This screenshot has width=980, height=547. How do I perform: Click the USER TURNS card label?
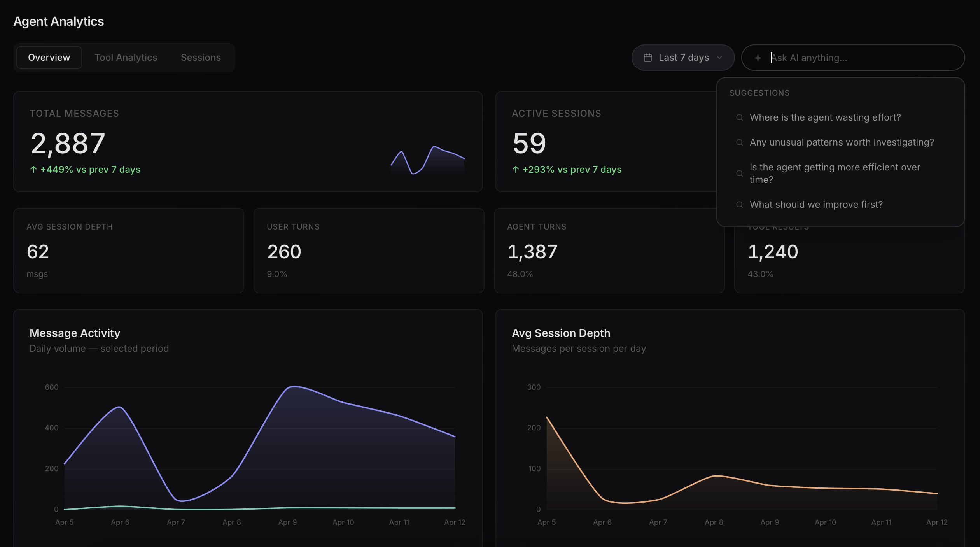(293, 227)
